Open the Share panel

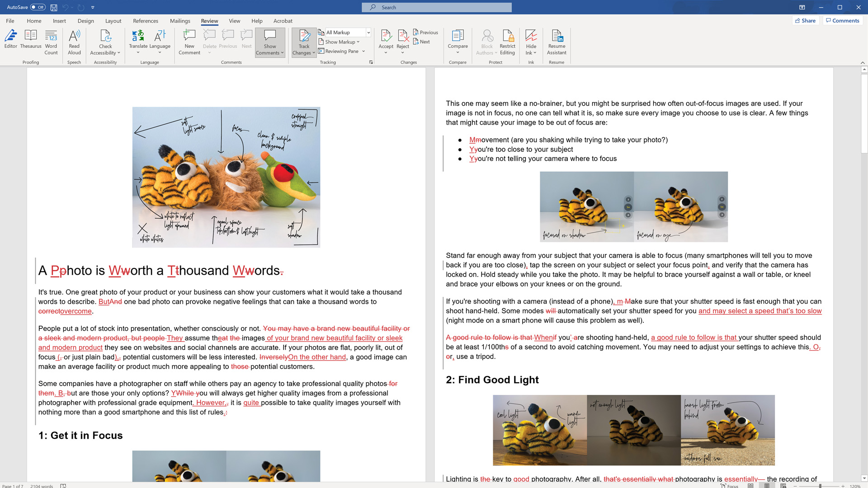805,20
